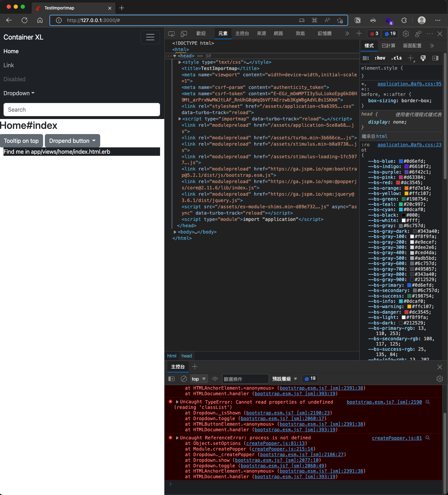Create live expression eye icon
This screenshot has height=495, width=448.
coord(215,379)
